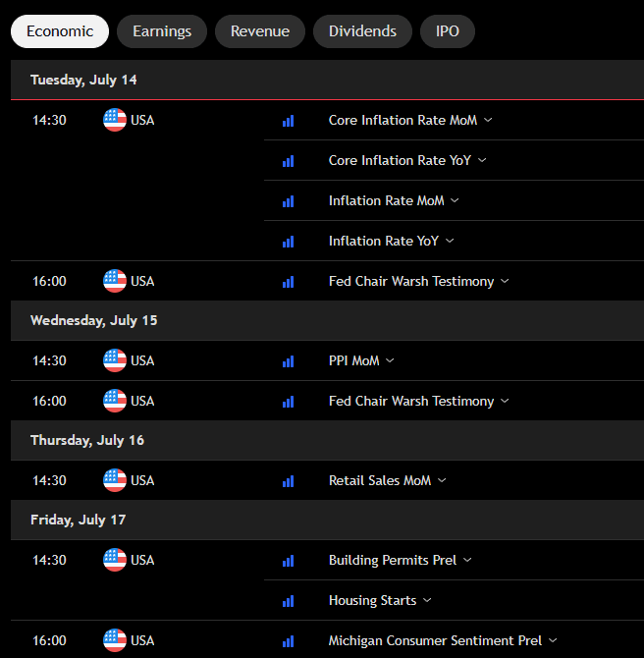Open the Inflation Rate YoY event
Viewport: 644px width, 658px height.
[384, 241]
